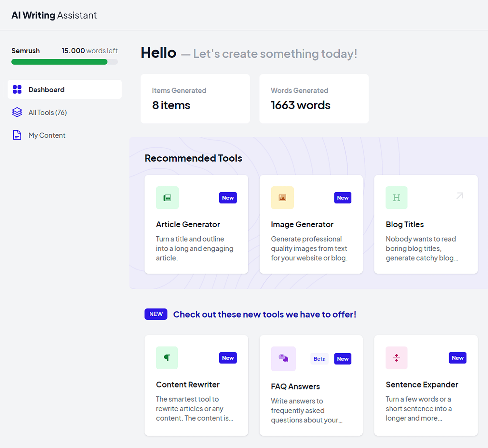This screenshot has height=448, width=488.
Task: Select the Words Generated stat card
Action: click(314, 99)
